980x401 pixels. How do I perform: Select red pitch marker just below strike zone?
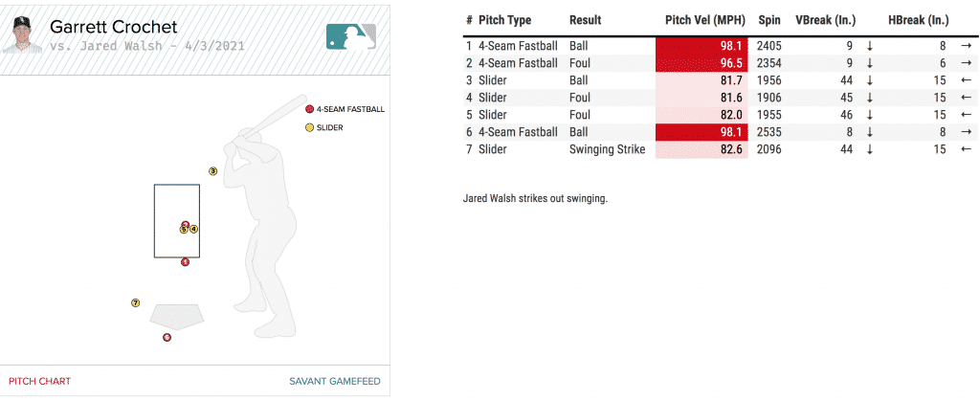click(x=185, y=261)
